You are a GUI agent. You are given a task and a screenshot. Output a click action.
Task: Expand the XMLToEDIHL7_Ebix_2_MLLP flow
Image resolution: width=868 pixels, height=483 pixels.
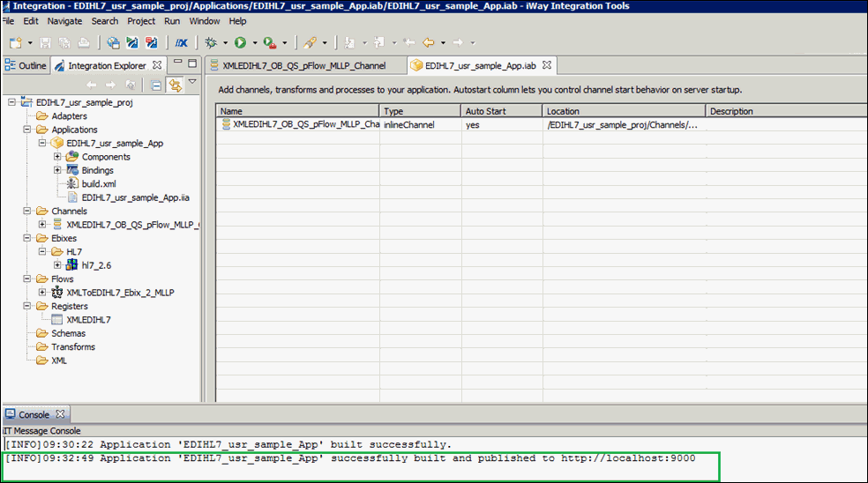click(x=42, y=292)
